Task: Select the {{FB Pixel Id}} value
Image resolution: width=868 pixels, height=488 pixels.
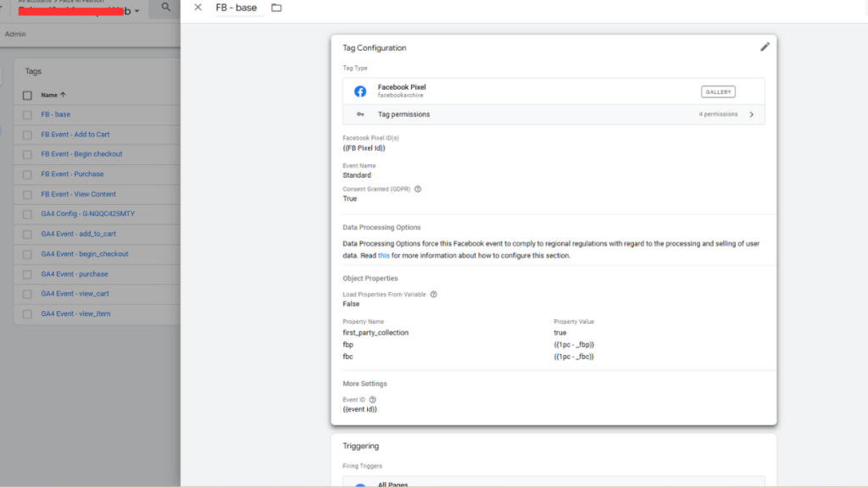Action: tap(364, 148)
